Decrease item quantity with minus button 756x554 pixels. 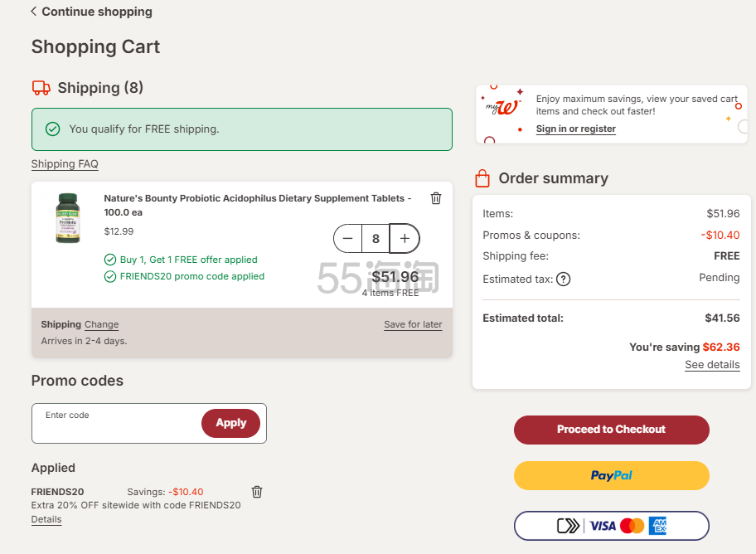pos(348,239)
